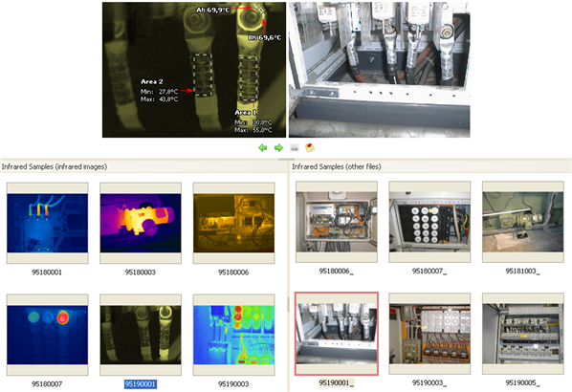572x392 pixels.
Task: Click the file name label 95190003
Action: [x=233, y=384]
